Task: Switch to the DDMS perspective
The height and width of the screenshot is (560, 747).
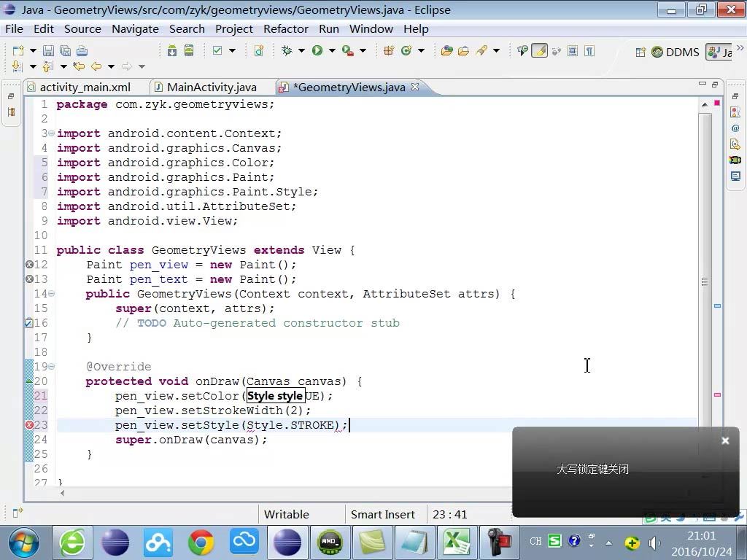Action: click(675, 52)
